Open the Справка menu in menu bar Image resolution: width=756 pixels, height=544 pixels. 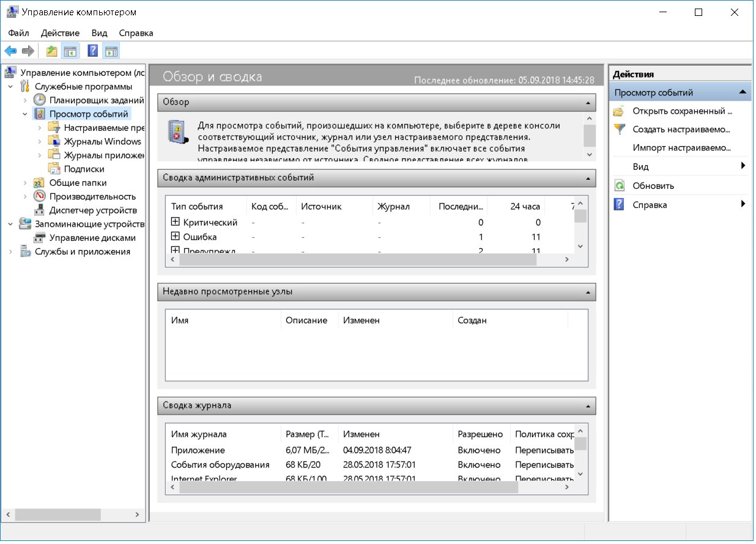pos(136,33)
